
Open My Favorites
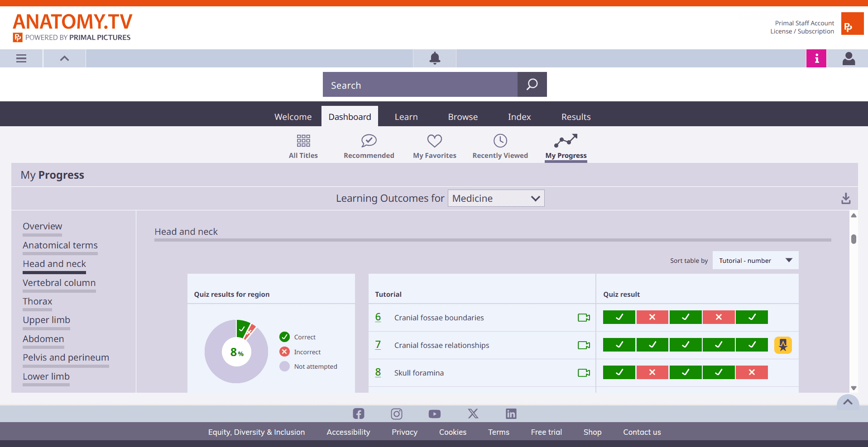coord(434,146)
